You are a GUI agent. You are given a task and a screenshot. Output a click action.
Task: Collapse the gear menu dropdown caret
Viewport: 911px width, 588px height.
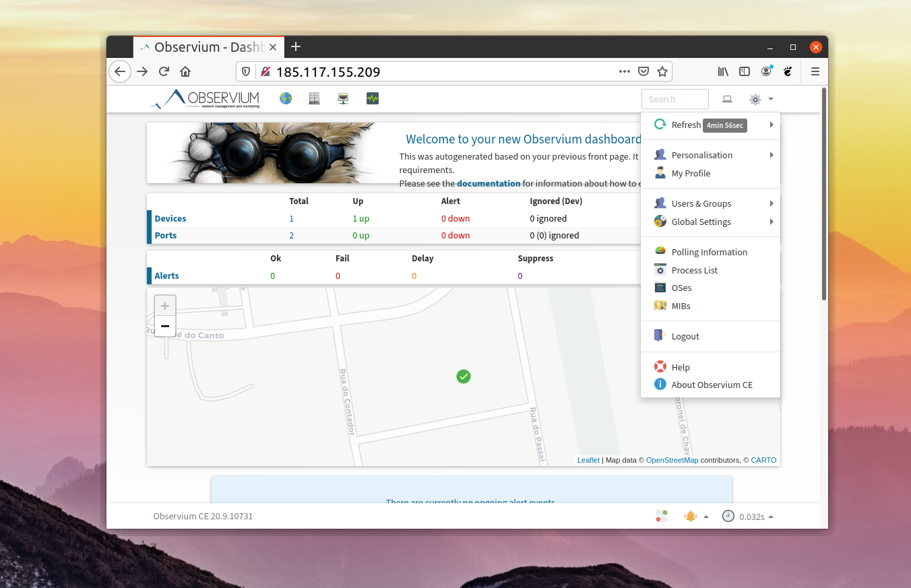click(770, 100)
